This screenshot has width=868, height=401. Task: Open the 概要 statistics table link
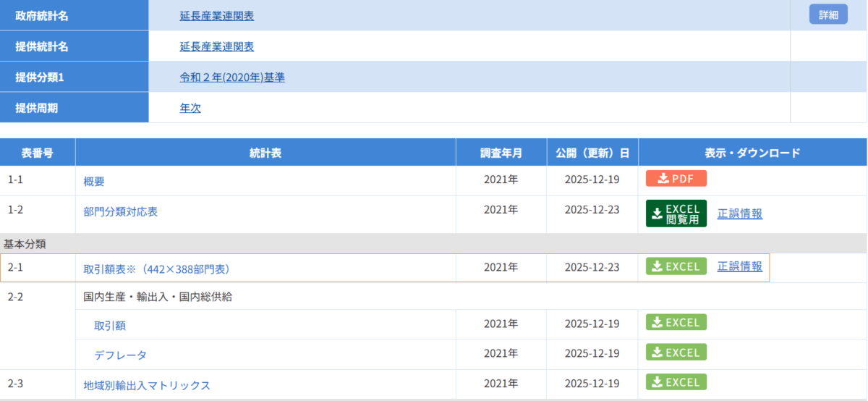tap(94, 182)
